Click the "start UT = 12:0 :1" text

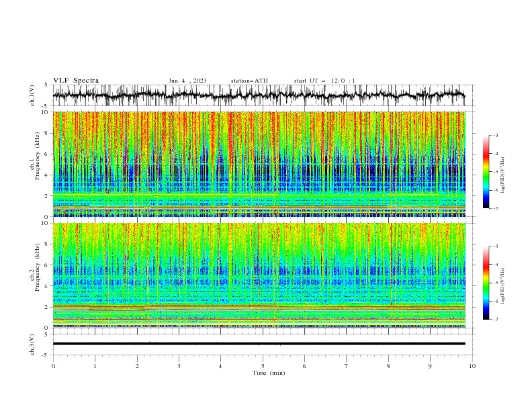pos(324,81)
